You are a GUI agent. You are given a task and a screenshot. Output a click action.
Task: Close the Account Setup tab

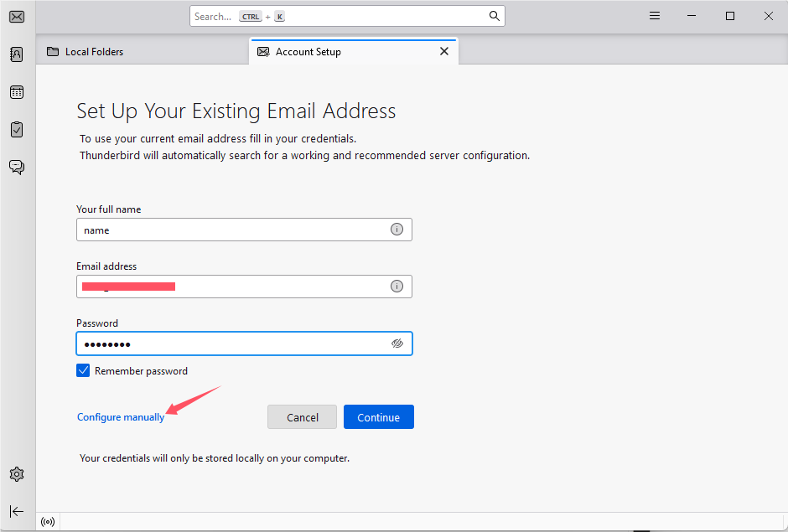pos(444,50)
